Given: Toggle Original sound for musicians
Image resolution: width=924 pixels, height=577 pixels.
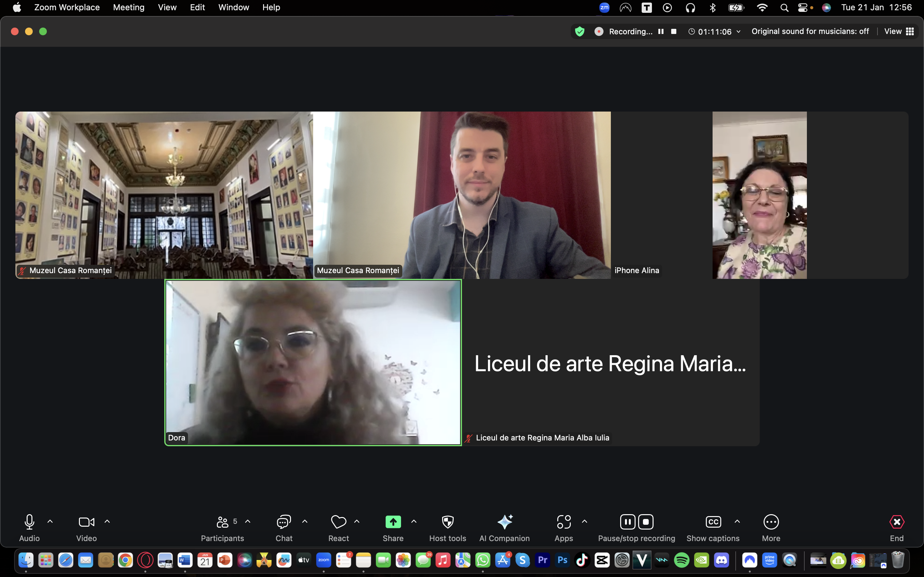Looking at the screenshot, I should pyautogui.click(x=810, y=31).
